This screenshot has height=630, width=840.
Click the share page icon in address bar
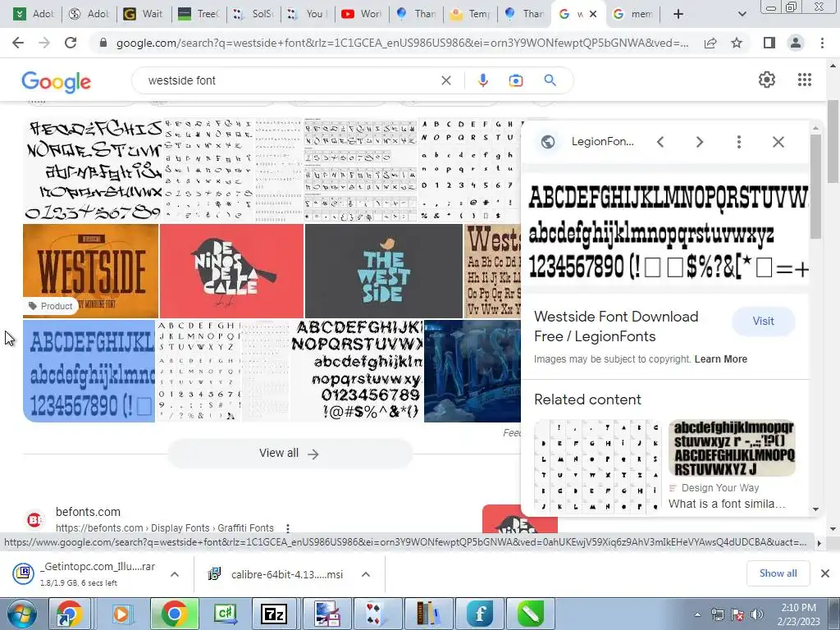(710, 43)
